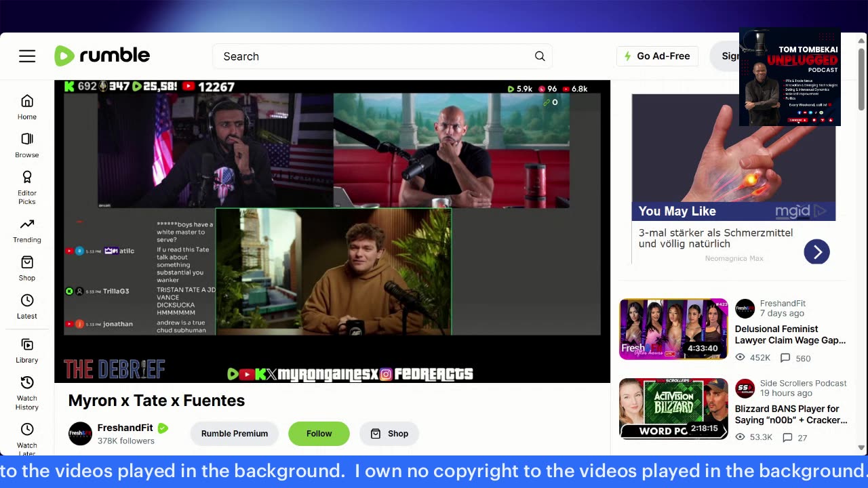Image resolution: width=868 pixels, height=488 pixels.
Task: Click the Rumble Premium button
Action: 235,434
